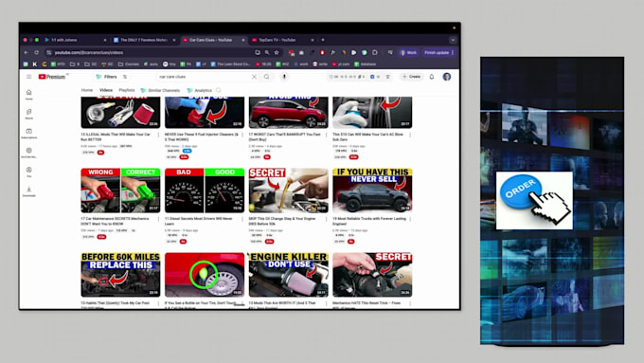Open the Analytics tab on the channel
Viewport: 644px width, 363px height.
click(x=200, y=90)
